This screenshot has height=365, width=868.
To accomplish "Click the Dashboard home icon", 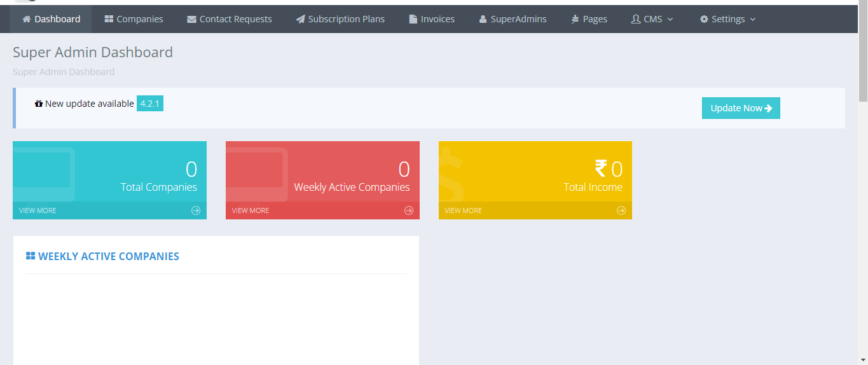I will point(27,19).
